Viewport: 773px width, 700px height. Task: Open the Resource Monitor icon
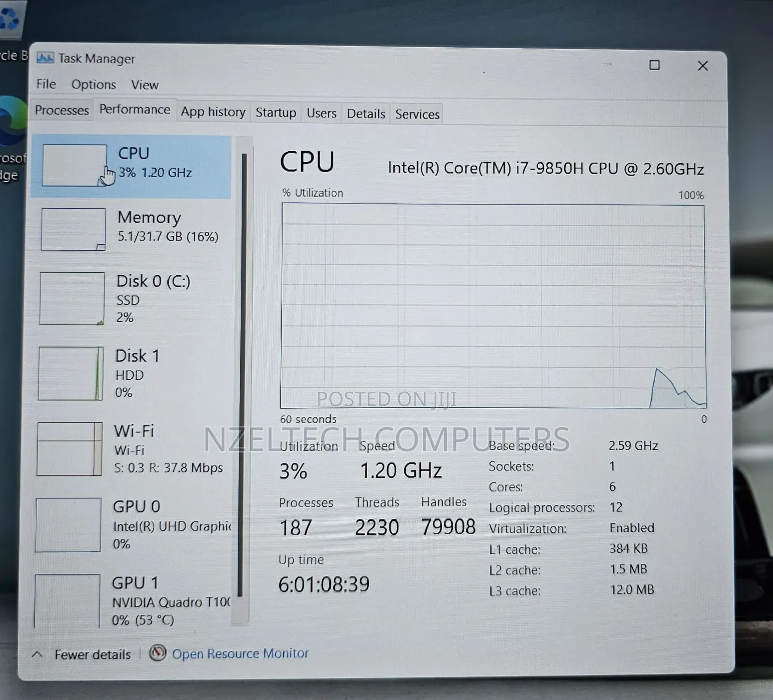pyautogui.click(x=157, y=653)
